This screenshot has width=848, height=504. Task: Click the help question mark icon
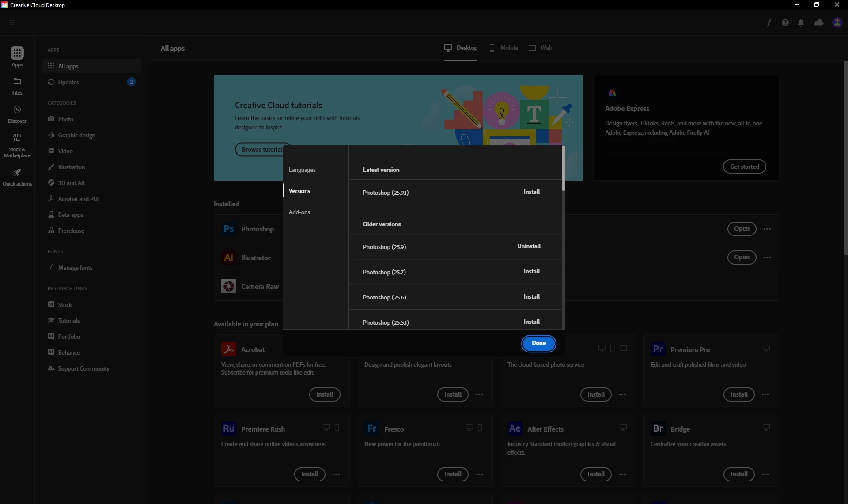coord(785,23)
